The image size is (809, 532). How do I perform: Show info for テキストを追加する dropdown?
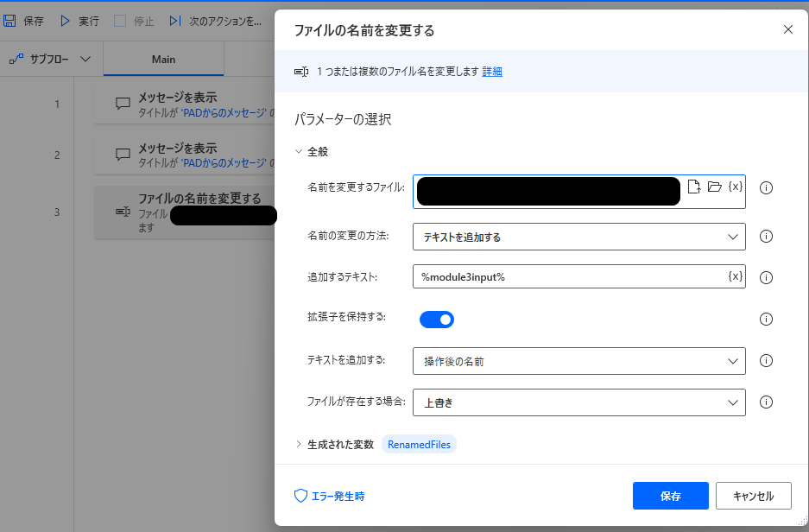(x=766, y=361)
